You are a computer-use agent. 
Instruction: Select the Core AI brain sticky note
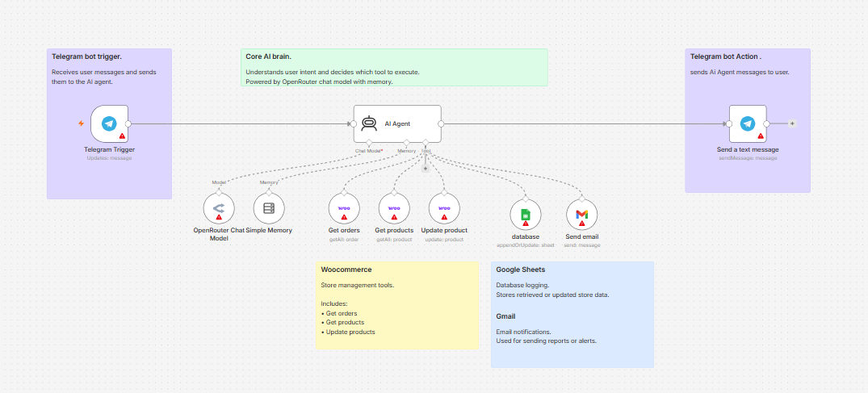click(x=394, y=68)
